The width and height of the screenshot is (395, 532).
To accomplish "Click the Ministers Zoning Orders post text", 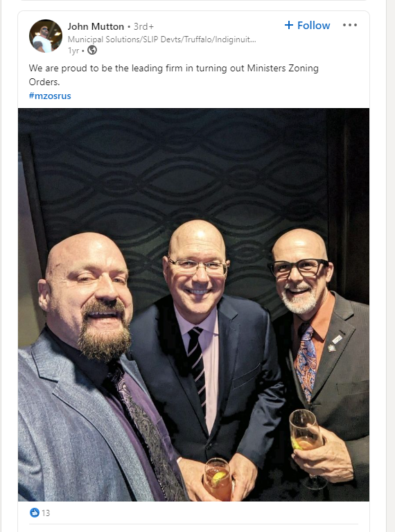I will pos(174,75).
